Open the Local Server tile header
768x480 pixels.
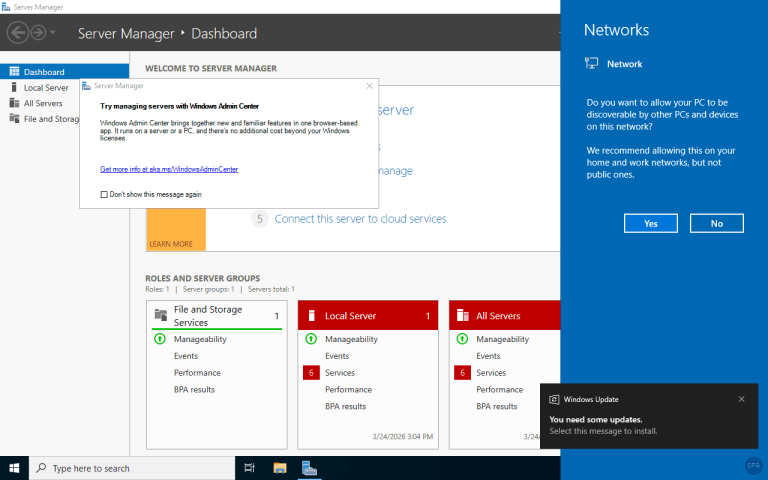click(368, 315)
